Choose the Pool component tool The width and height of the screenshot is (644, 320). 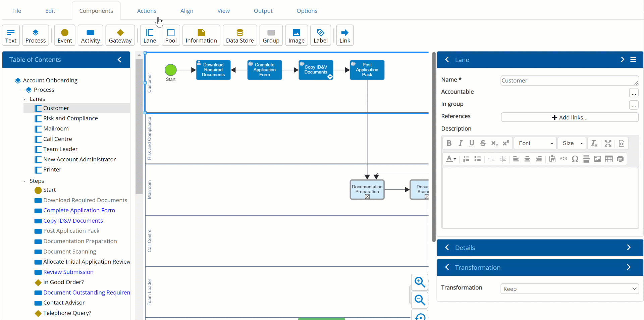click(x=171, y=35)
